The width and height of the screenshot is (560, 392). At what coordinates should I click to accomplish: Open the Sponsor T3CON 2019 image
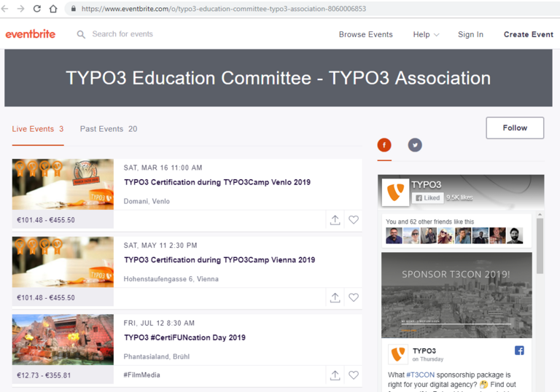(x=456, y=295)
